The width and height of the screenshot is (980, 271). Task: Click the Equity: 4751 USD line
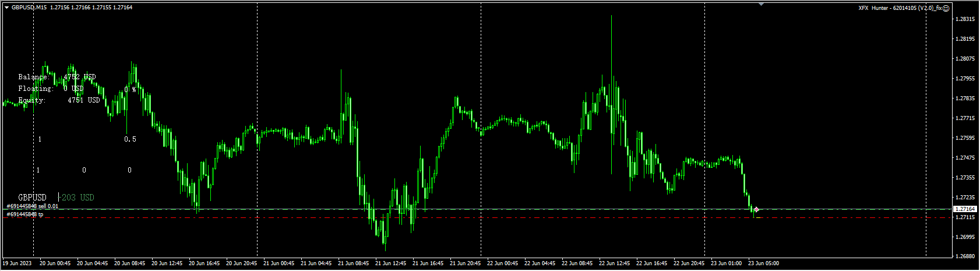[59, 100]
